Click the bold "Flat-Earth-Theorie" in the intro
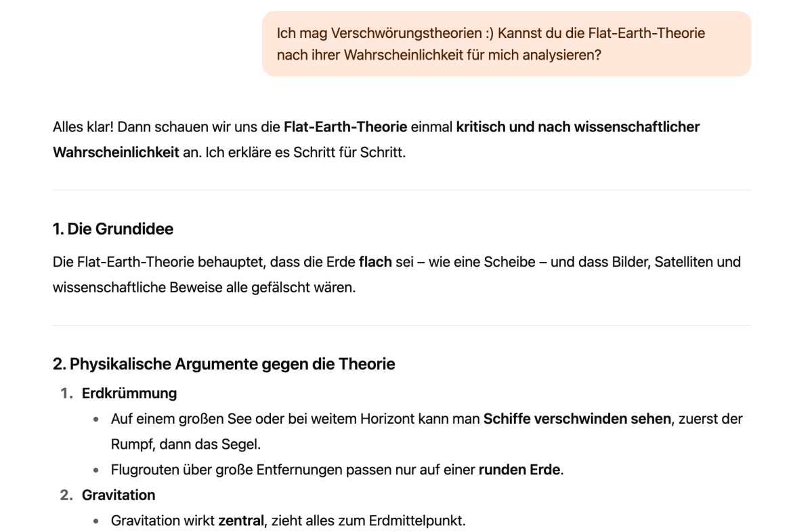 (345, 127)
